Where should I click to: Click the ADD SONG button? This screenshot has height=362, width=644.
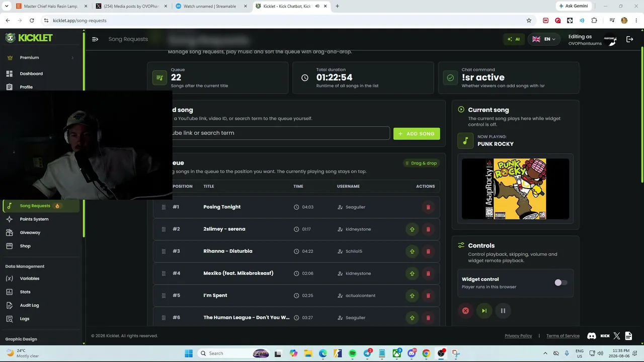click(417, 134)
